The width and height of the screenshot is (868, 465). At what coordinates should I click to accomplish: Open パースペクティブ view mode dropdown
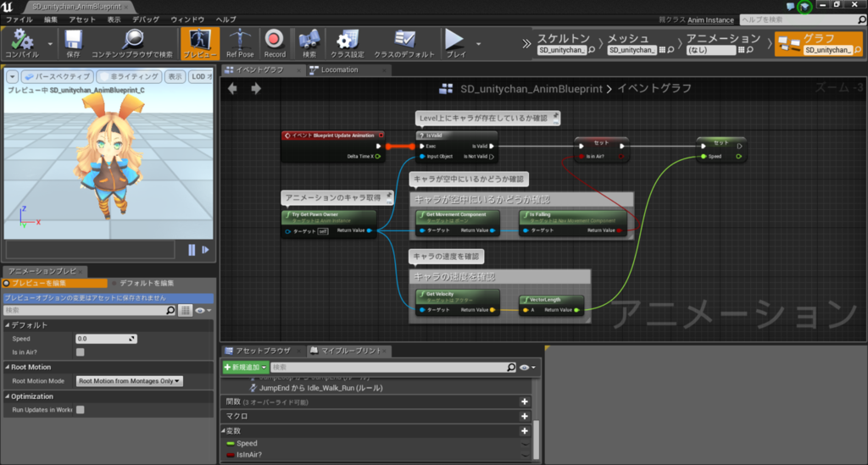pyautogui.click(x=57, y=76)
